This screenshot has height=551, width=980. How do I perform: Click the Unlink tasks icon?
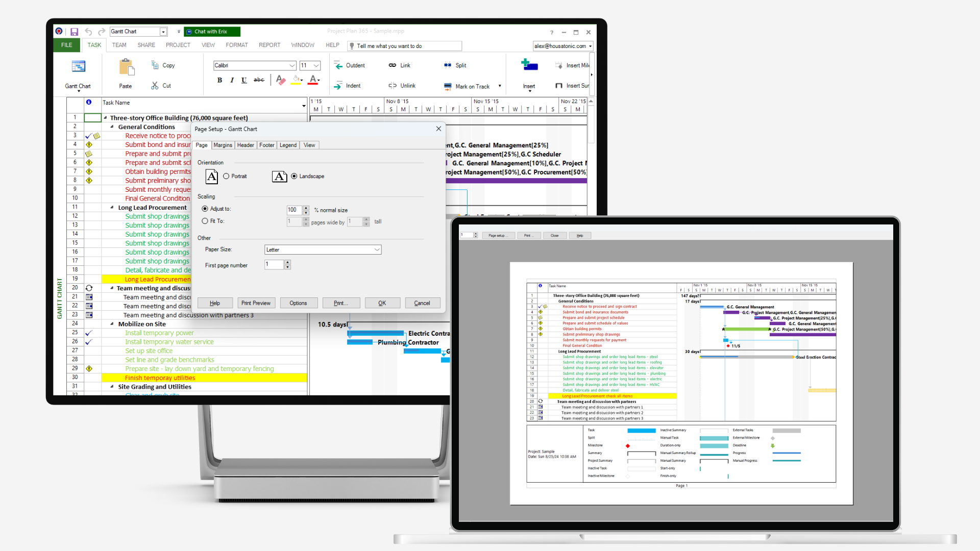[x=393, y=86]
